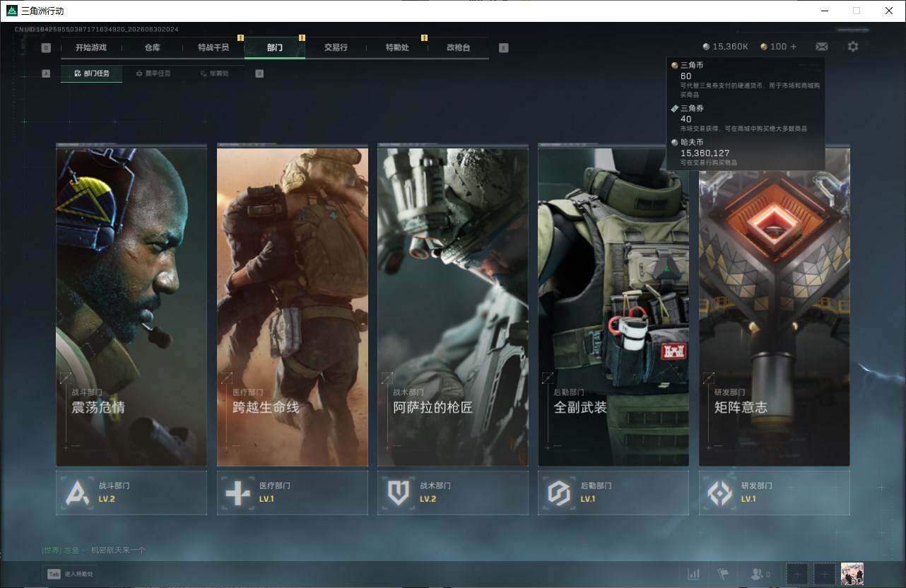Screen dimensions: 906x588
Task: Open the 矩阵意志 R&D department card
Action: [775, 305]
